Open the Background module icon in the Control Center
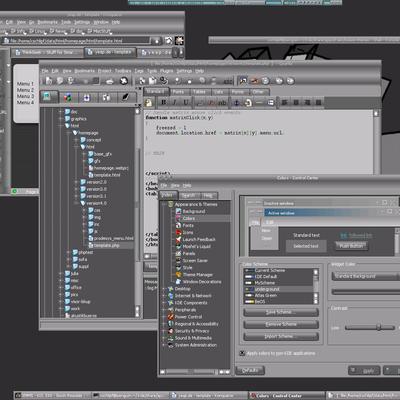This screenshot has width=400, height=400. click(x=178, y=211)
